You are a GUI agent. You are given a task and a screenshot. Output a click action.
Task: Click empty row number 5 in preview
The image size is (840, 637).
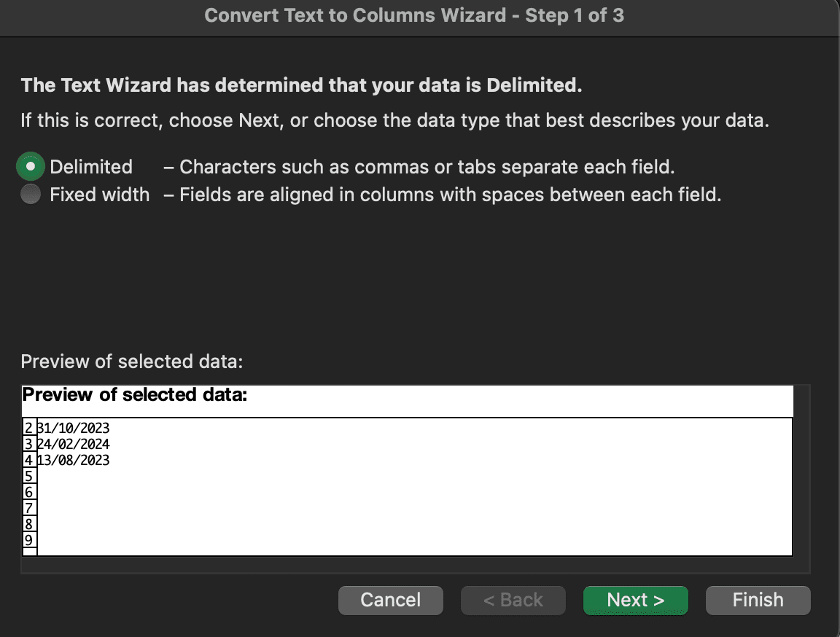coord(29,477)
